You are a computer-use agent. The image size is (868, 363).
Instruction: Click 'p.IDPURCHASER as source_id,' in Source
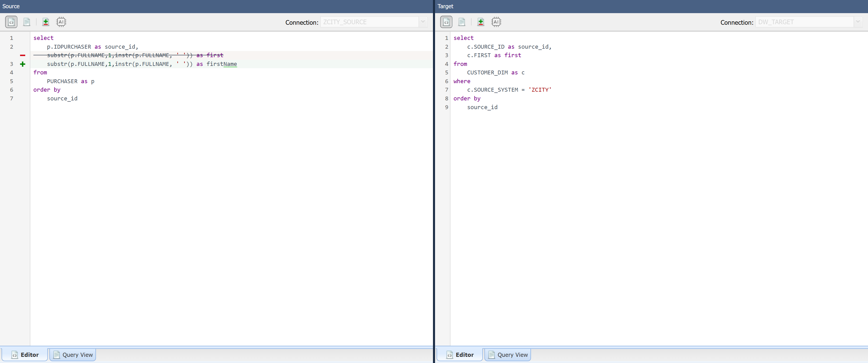point(93,47)
